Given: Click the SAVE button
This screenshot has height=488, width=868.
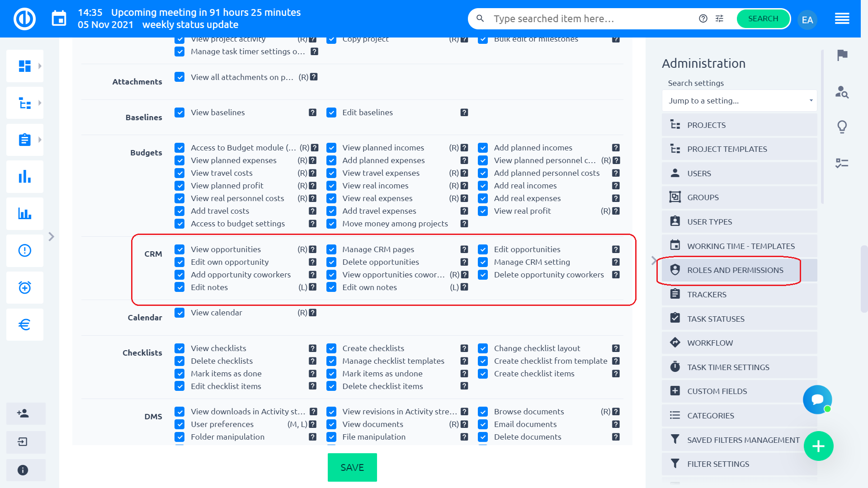Looking at the screenshot, I should [352, 468].
